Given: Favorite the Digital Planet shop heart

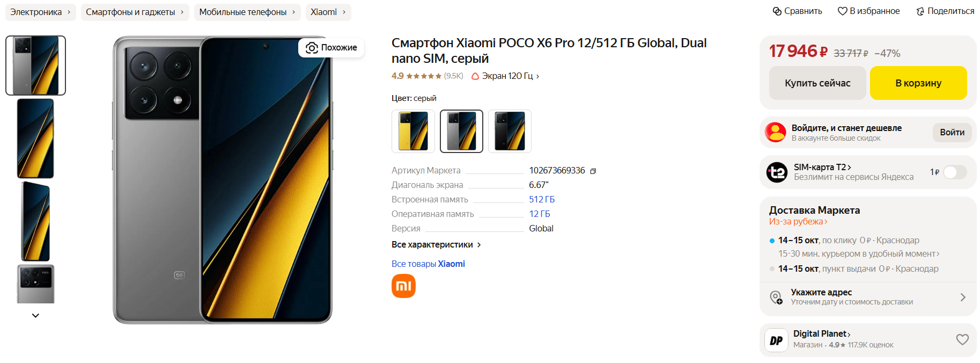Looking at the screenshot, I should [x=962, y=339].
